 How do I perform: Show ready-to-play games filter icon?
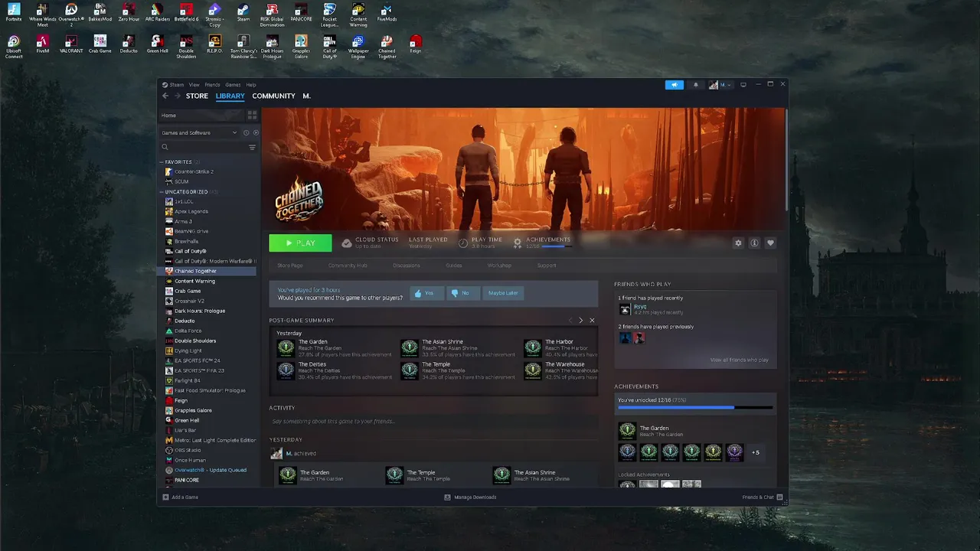(256, 132)
